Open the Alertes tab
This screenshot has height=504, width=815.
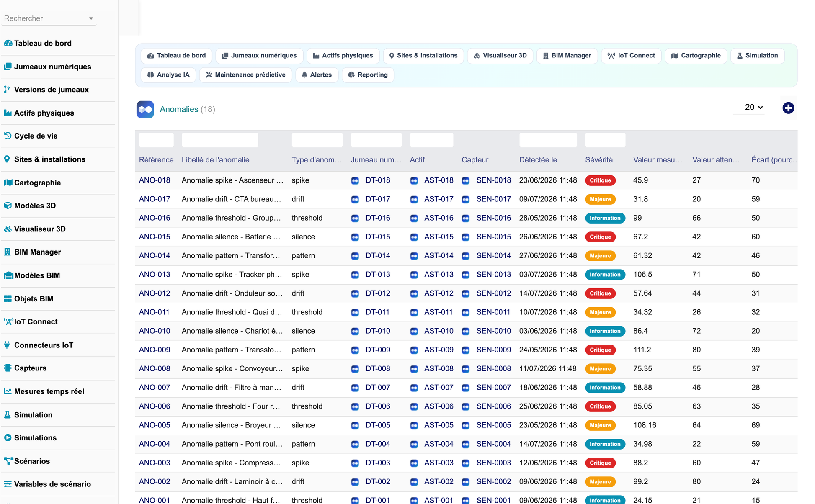click(317, 75)
